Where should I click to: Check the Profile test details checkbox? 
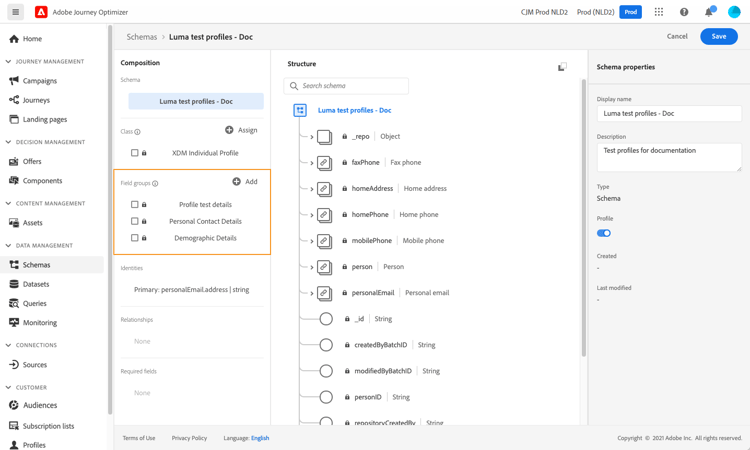[x=135, y=204]
